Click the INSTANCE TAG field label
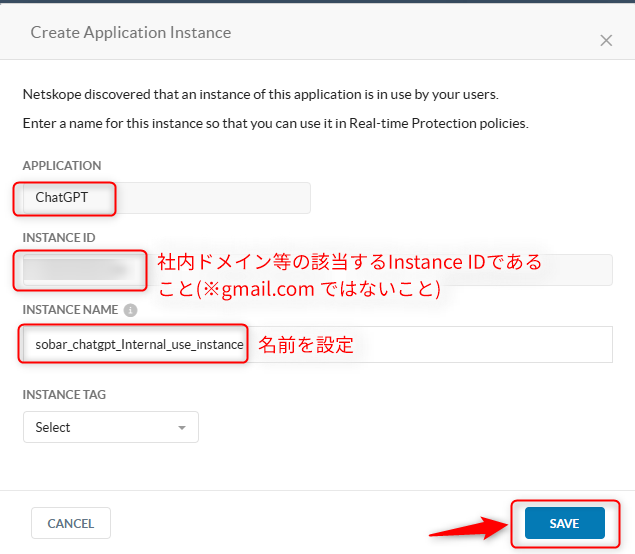 64,394
